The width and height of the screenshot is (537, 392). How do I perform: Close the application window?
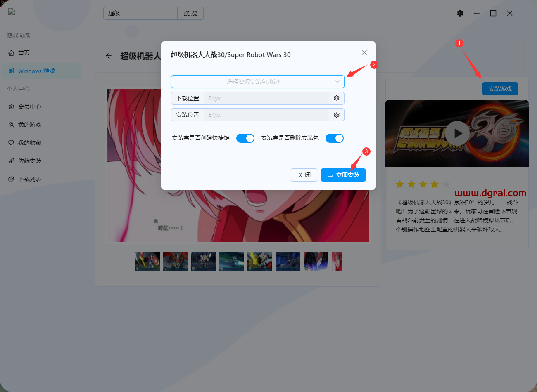tap(510, 13)
